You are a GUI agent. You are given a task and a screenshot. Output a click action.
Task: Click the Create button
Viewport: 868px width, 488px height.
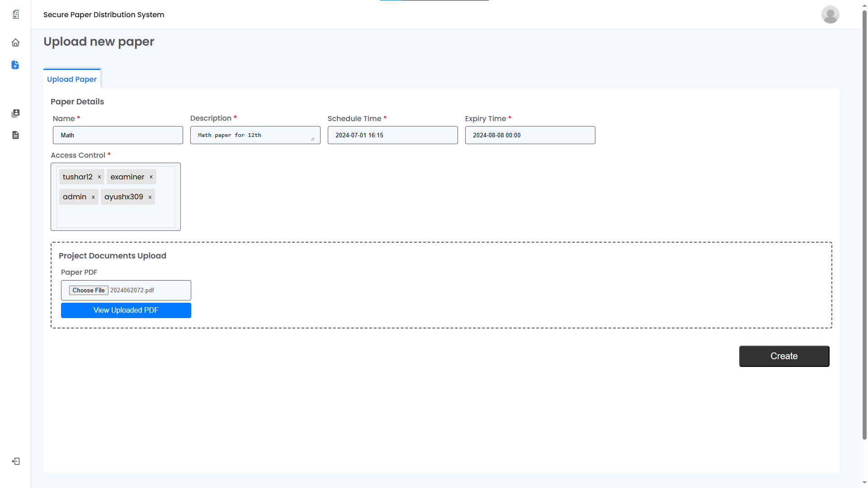[784, 356]
